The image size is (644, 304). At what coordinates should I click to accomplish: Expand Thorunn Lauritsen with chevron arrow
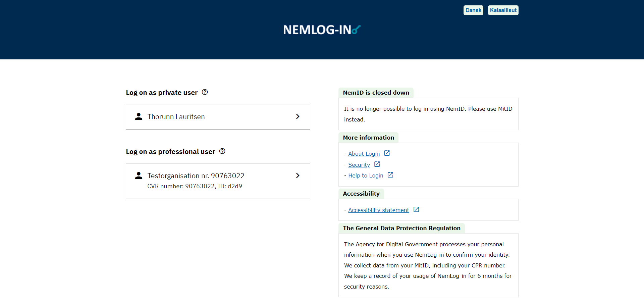pyautogui.click(x=298, y=116)
